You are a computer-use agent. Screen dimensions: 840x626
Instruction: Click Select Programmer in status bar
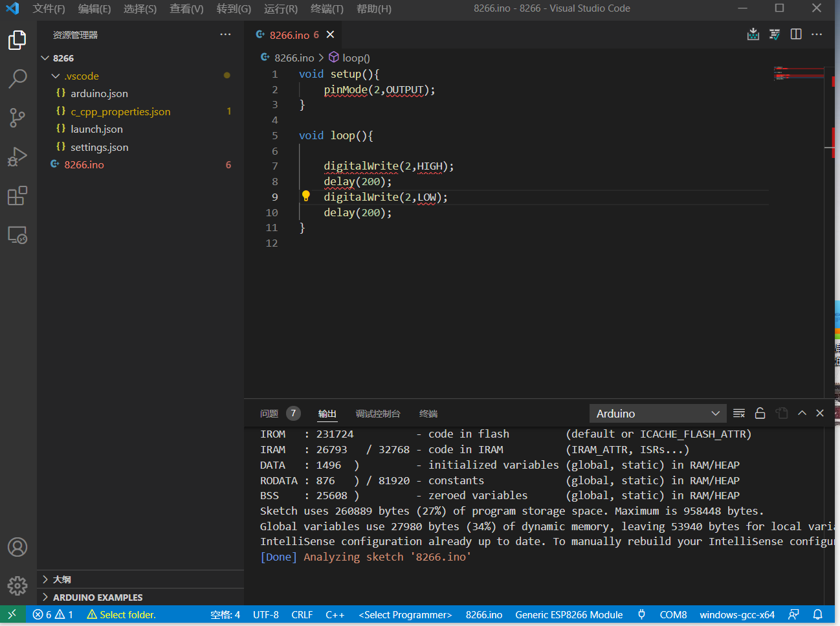[x=405, y=614]
